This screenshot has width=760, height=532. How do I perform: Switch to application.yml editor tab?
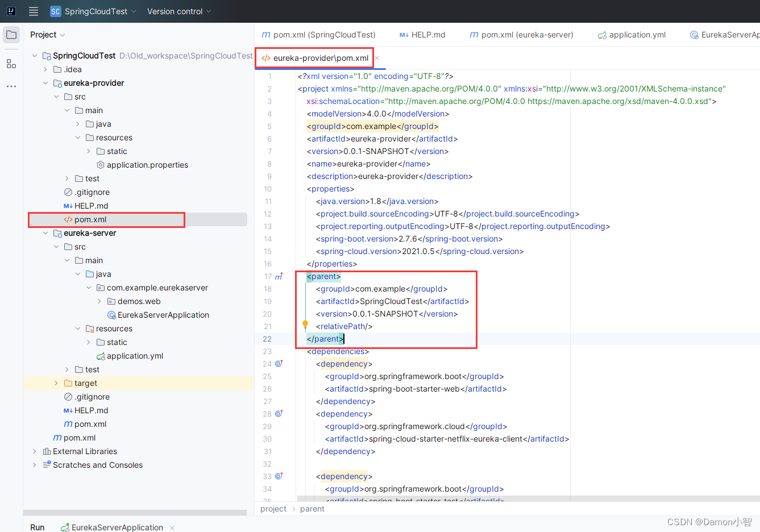click(632, 35)
